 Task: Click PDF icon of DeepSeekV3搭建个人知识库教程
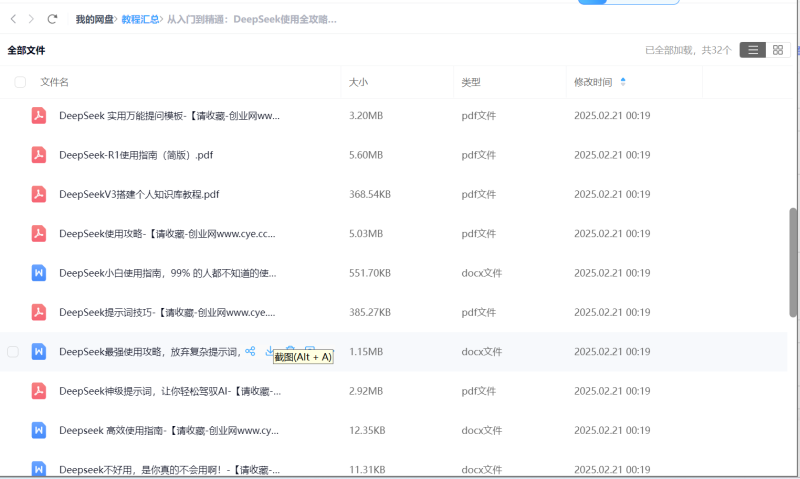pyautogui.click(x=39, y=194)
